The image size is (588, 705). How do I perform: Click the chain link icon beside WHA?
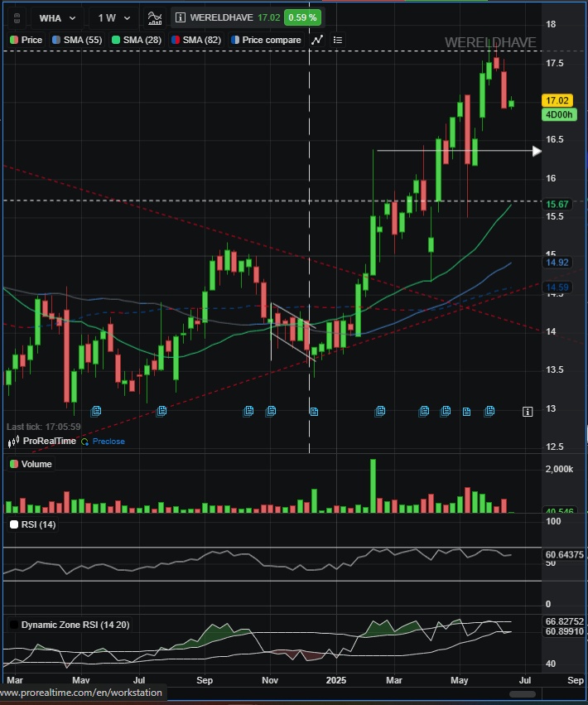pyautogui.click(x=17, y=18)
